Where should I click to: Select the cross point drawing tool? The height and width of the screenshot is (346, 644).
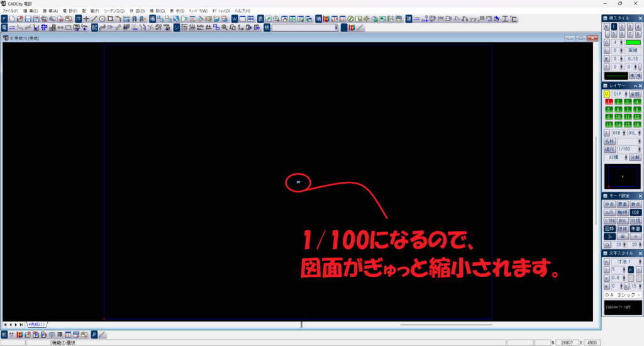(86, 19)
